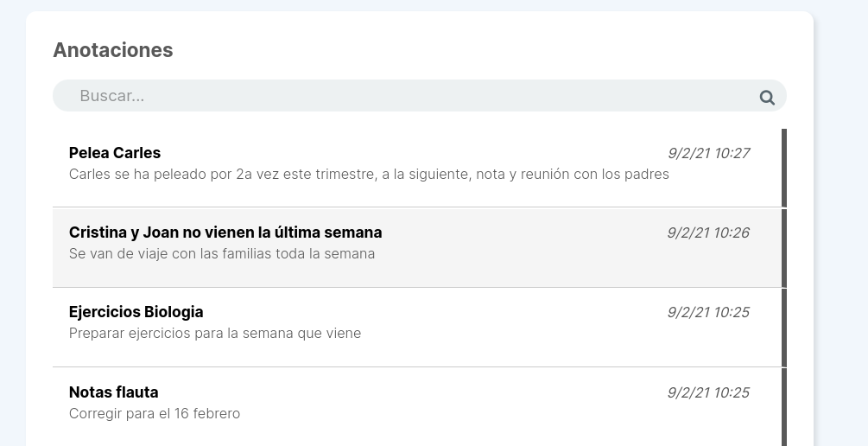Click scrollbar segment beside Notas flauta
This screenshot has width=868, height=446.
pyautogui.click(x=784, y=407)
